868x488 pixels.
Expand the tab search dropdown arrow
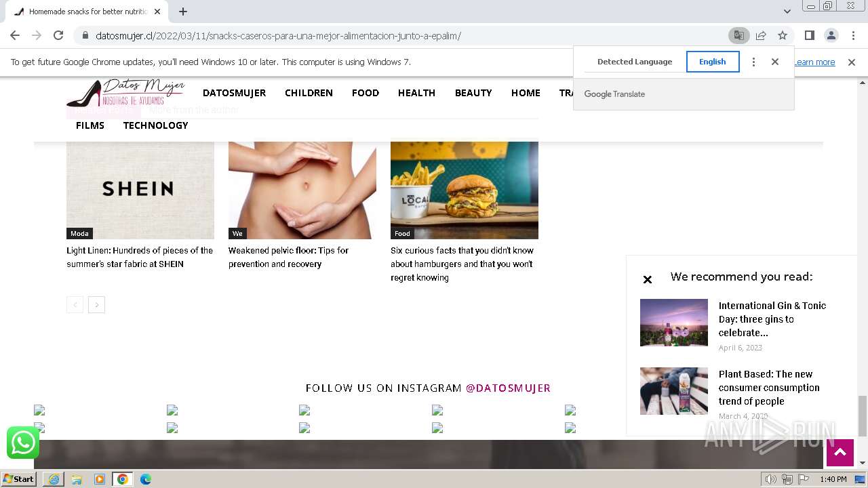787,12
